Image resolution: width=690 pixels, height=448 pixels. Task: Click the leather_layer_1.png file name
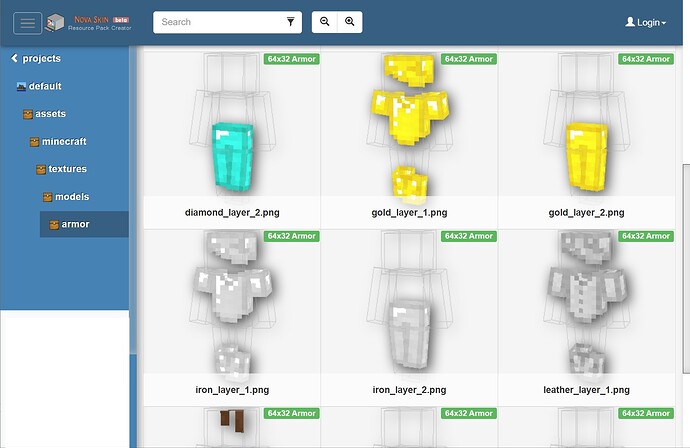tap(586, 390)
